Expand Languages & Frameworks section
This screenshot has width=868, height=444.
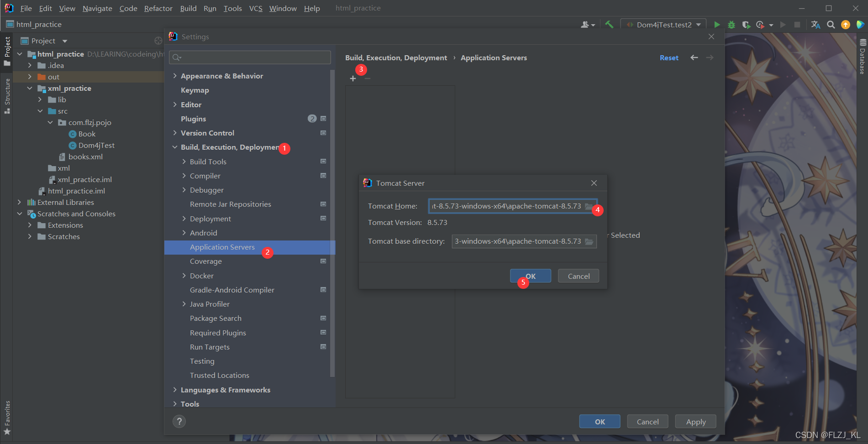pyautogui.click(x=175, y=390)
